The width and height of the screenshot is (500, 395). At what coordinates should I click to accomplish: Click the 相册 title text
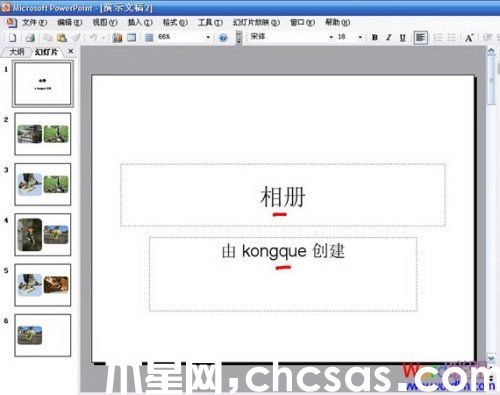[283, 197]
